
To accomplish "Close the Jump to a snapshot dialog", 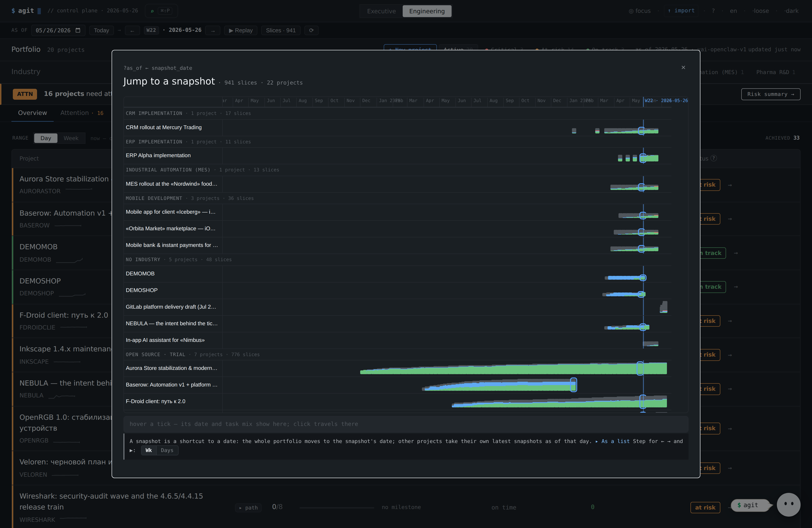I will (683, 67).
